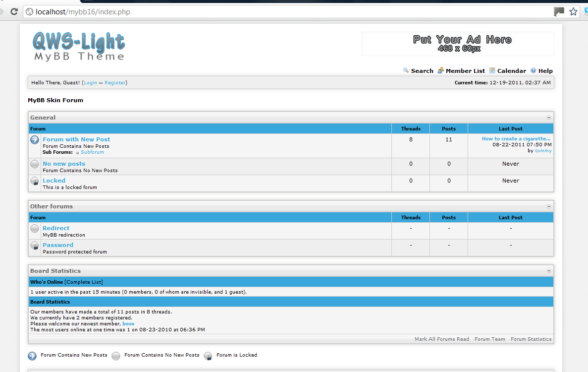588x372 pixels.
Task: Click status icon for Forum with New Post
Action: tap(35, 140)
